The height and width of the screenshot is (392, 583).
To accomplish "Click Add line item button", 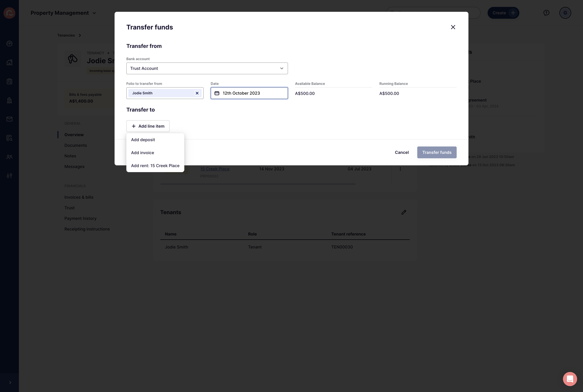I will click(x=148, y=126).
